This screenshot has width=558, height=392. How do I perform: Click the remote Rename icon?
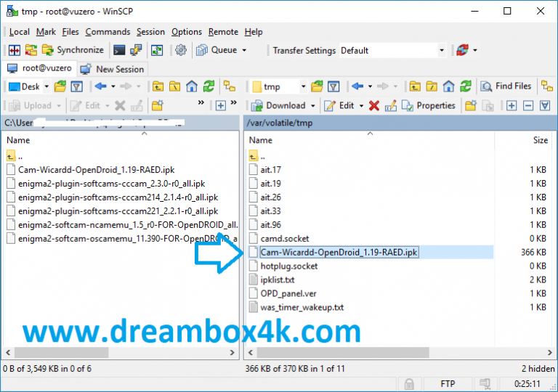point(390,106)
